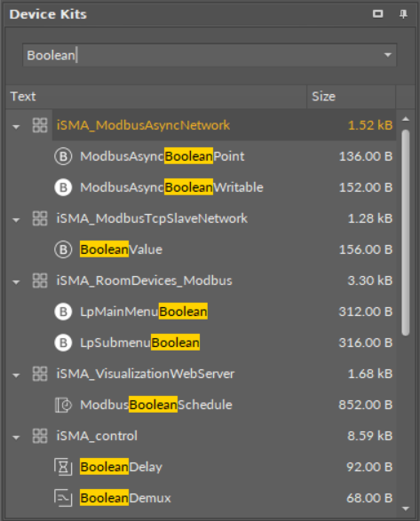Viewport: 420px width, 521px height.
Task: Click the pin icon in Device Kits header
Action: click(403, 14)
